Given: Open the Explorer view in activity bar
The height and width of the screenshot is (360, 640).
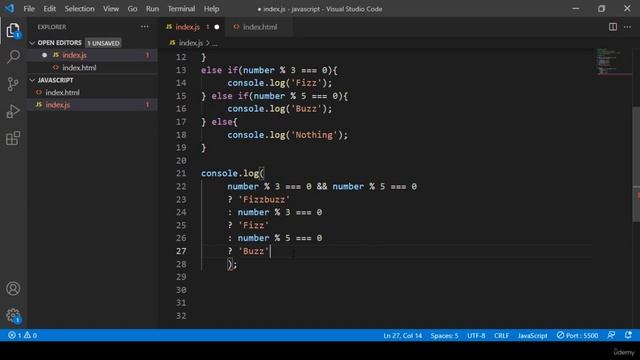Looking at the screenshot, I should click(13, 30).
